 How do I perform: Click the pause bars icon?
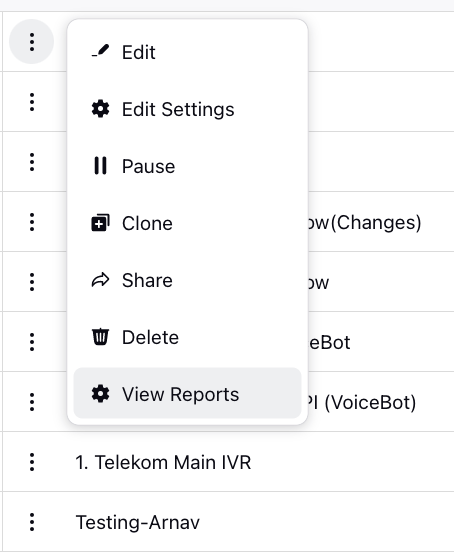[100, 165]
